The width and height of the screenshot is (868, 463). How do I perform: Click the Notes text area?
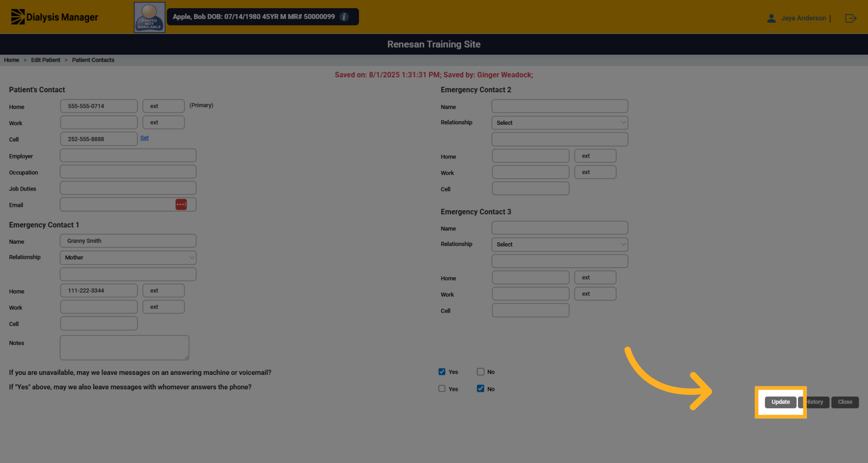[124, 348]
